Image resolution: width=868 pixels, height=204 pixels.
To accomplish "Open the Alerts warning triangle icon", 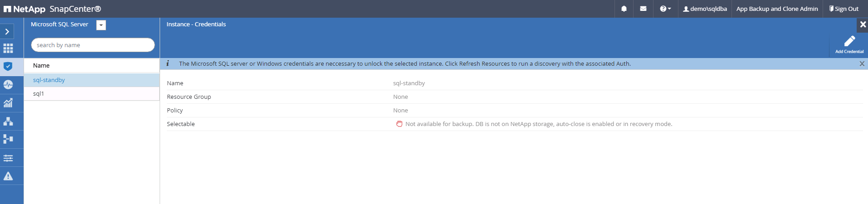I will [8, 176].
